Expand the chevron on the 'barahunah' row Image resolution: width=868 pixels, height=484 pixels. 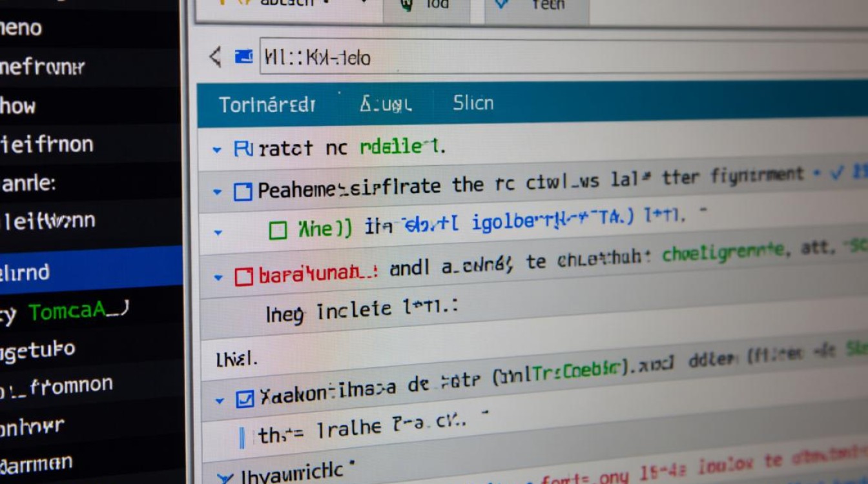point(218,278)
